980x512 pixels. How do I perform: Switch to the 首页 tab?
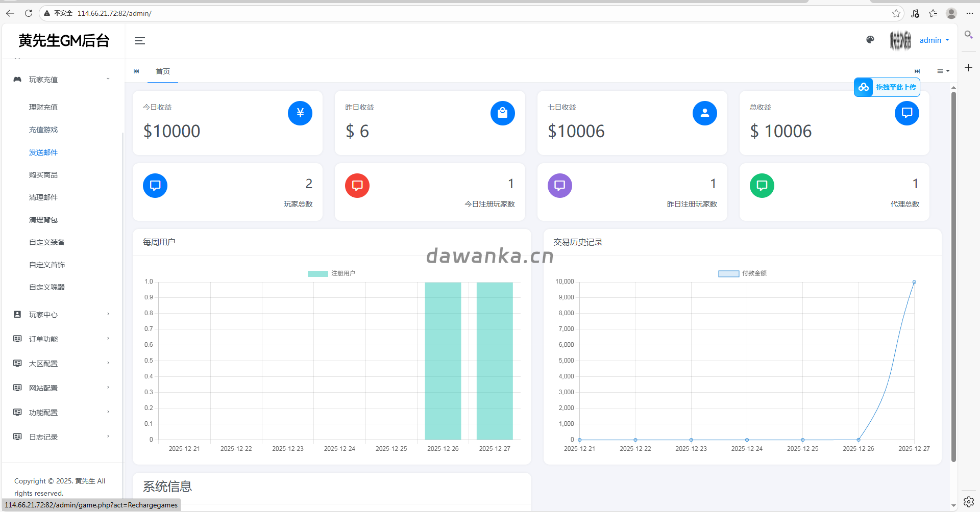point(163,71)
